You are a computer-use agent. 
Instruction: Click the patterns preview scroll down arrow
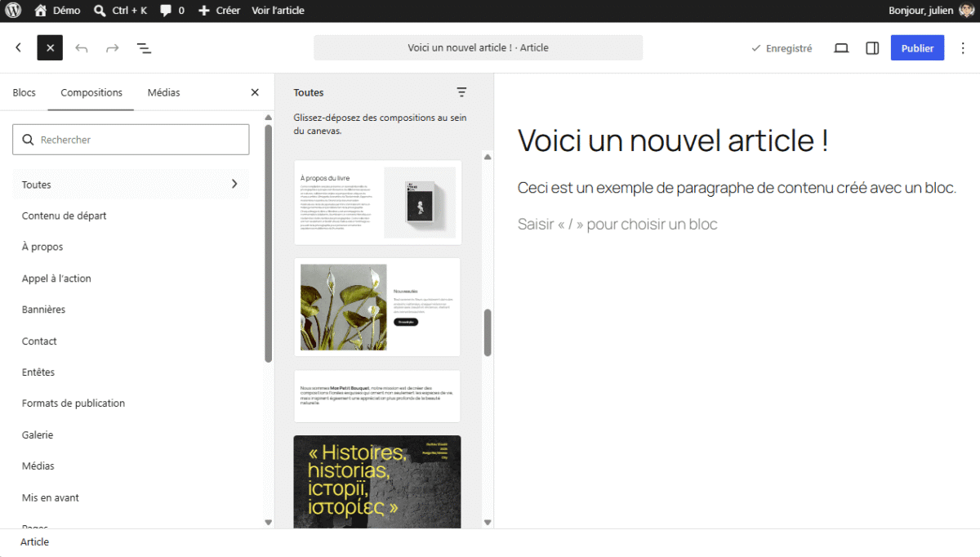(488, 522)
